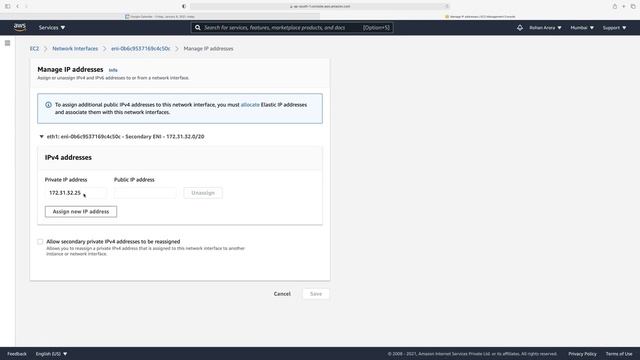Click the info circle icon in the banner
Image resolution: width=640 pixels, height=360 pixels.
pyautogui.click(x=48, y=105)
